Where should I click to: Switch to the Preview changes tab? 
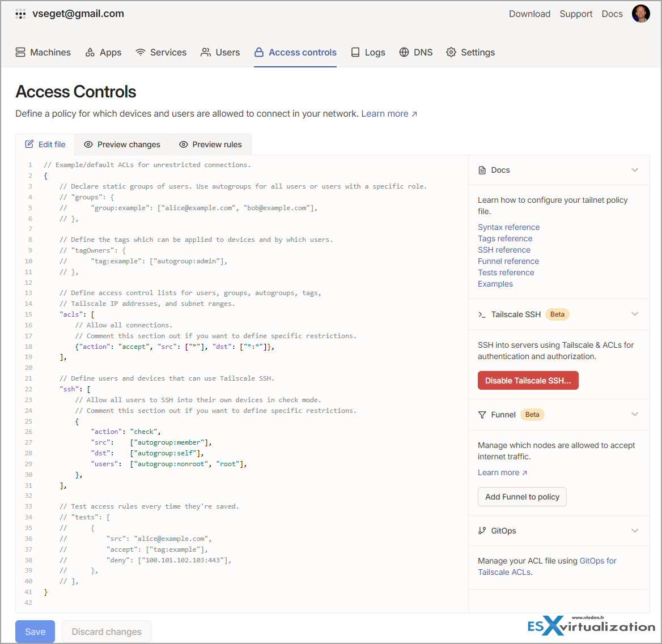[122, 144]
